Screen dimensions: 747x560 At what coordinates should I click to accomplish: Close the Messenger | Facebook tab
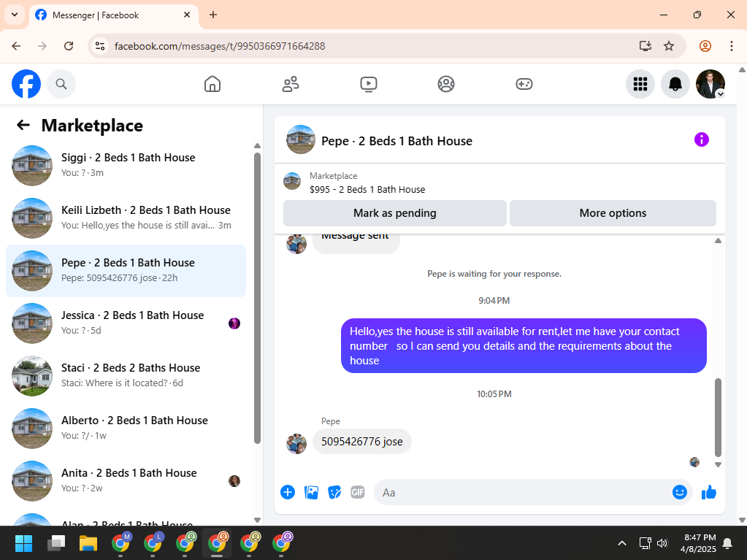tap(187, 15)
